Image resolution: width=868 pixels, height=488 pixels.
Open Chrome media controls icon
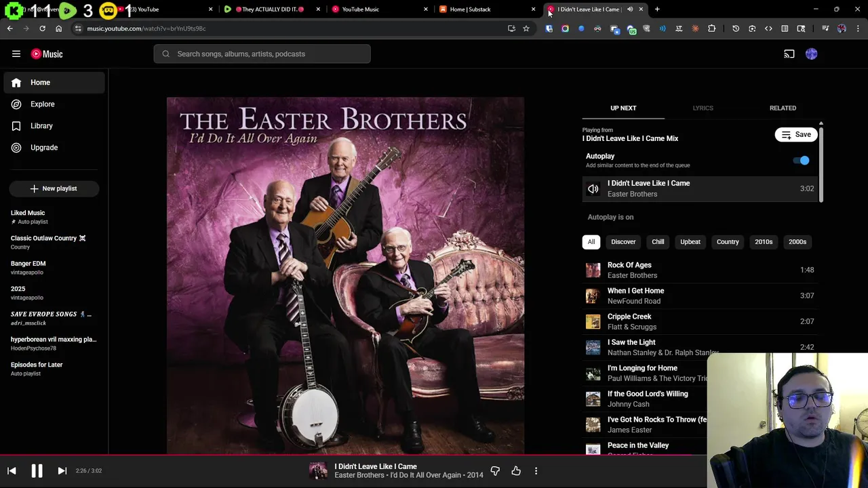coord(825,28)
